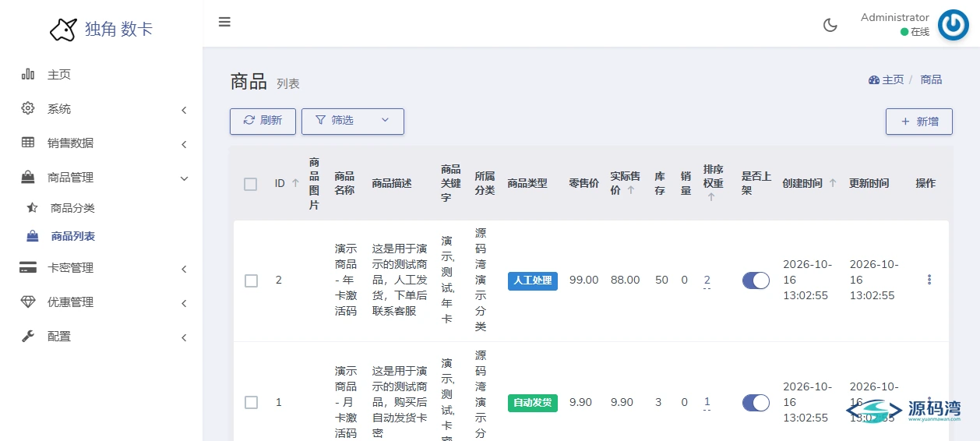Viewport: 980px width, 441px height.
Task: Check the row checkbox for product ID 2
Action: point(251,280)
